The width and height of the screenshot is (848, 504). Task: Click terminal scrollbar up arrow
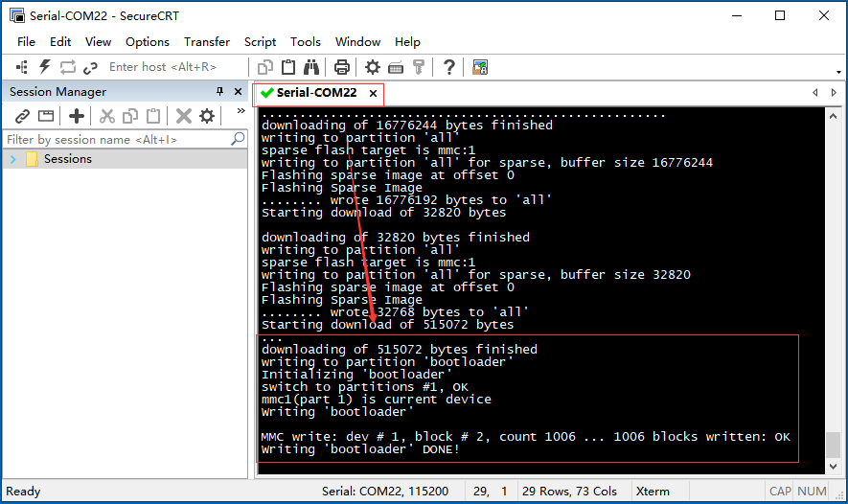click(833, 116)
